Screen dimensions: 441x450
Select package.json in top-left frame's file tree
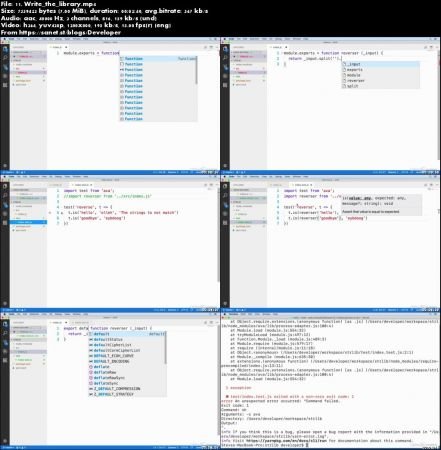click(23, 81)
